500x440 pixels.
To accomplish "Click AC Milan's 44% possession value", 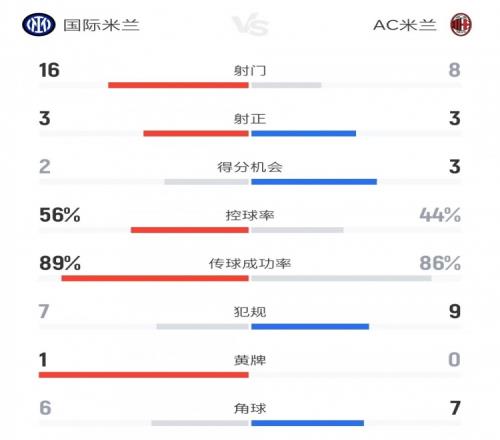I will pos(440,215).
